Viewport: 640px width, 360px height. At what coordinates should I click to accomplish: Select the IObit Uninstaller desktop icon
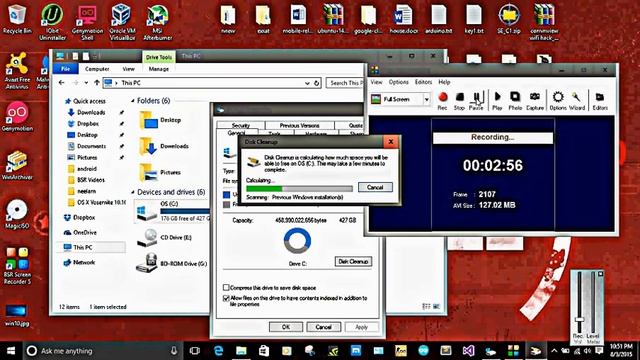point(52,22)
